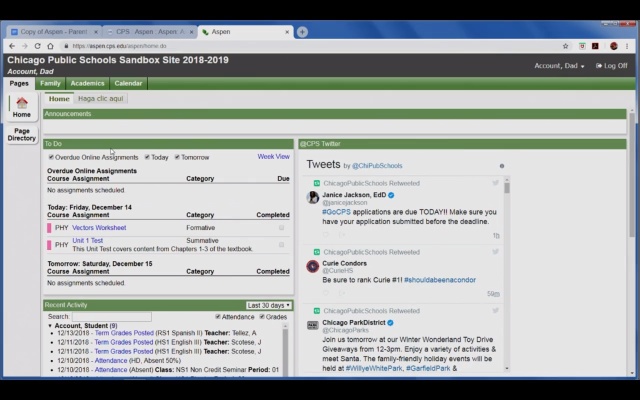Click the #GarfieldPark hashtag
The height and width of the screenshot is (400, 640).
pyautogui.click(x=428, y=369)
